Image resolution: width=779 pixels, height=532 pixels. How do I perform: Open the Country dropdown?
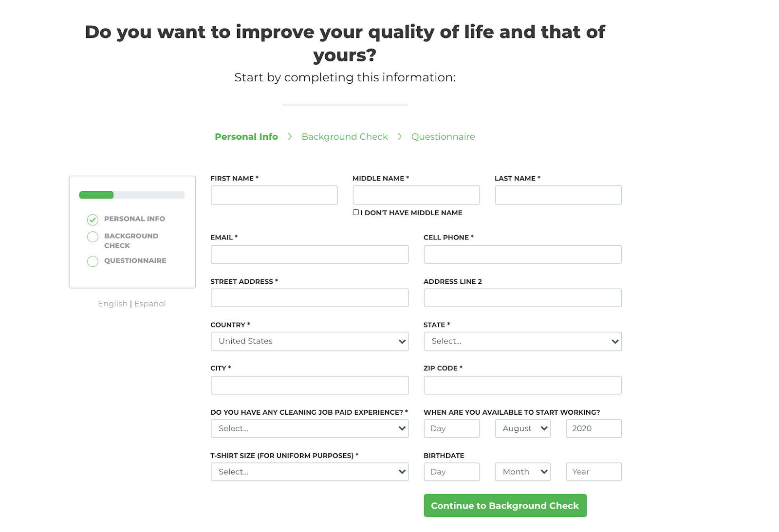pos(310,341)
